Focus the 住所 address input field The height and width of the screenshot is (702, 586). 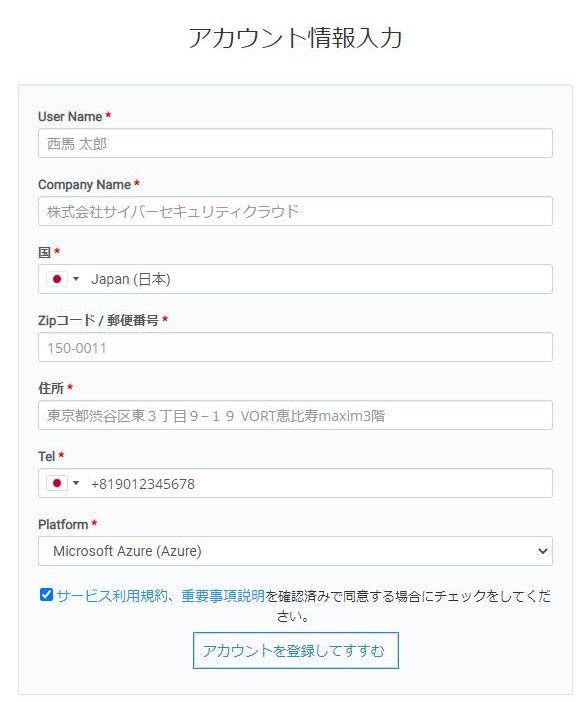[x=295, y=415]
